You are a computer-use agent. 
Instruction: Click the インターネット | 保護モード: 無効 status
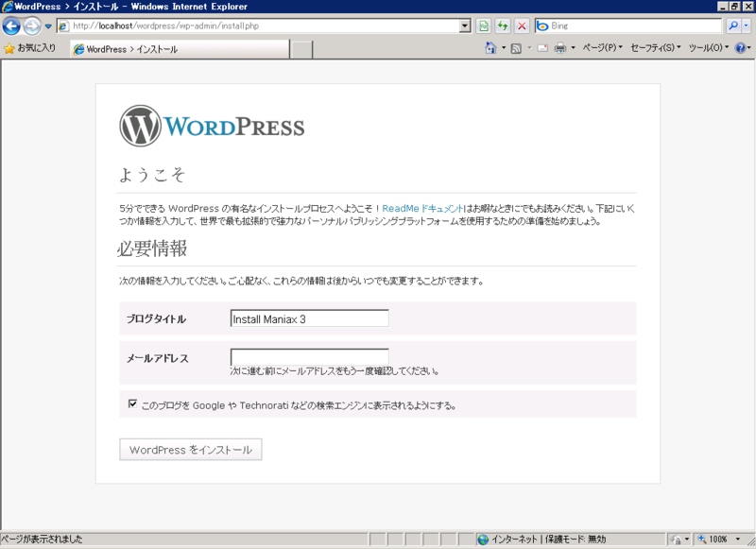(548, 540)
